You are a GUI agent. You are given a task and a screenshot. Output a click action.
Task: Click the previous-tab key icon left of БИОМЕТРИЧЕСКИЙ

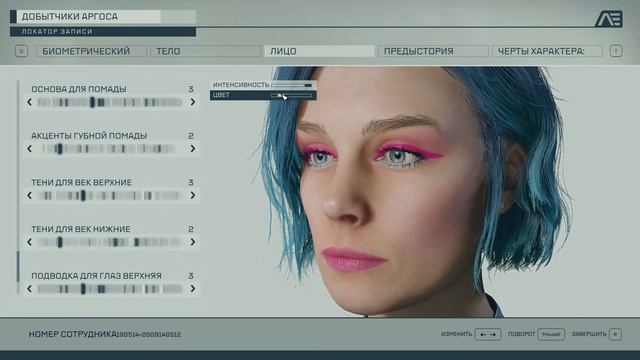pos(21,51)
